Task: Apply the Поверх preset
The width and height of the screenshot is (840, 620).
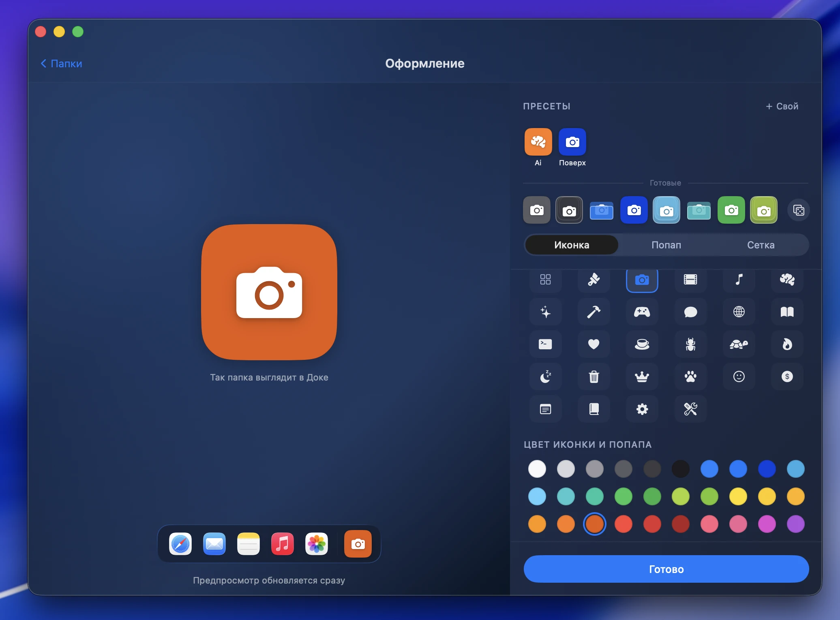Action: pos(572,147)
